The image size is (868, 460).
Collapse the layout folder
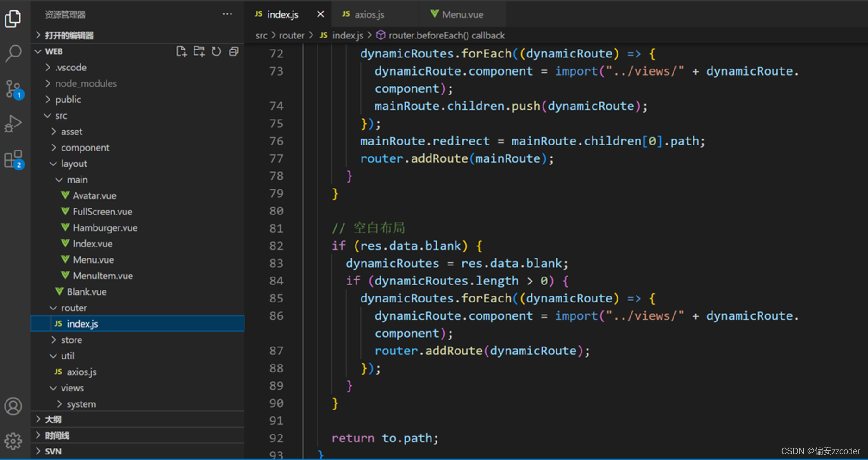click(137, 164)
